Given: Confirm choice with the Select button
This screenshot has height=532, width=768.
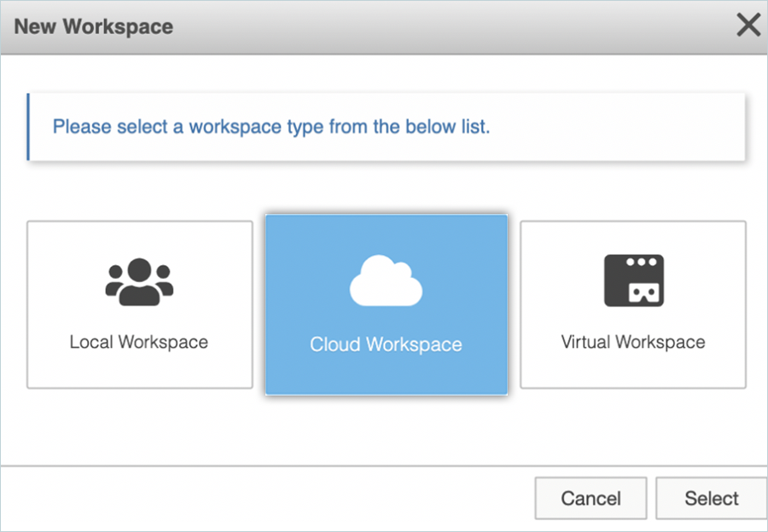Looking at the screenshot, I should click(711, 498).
